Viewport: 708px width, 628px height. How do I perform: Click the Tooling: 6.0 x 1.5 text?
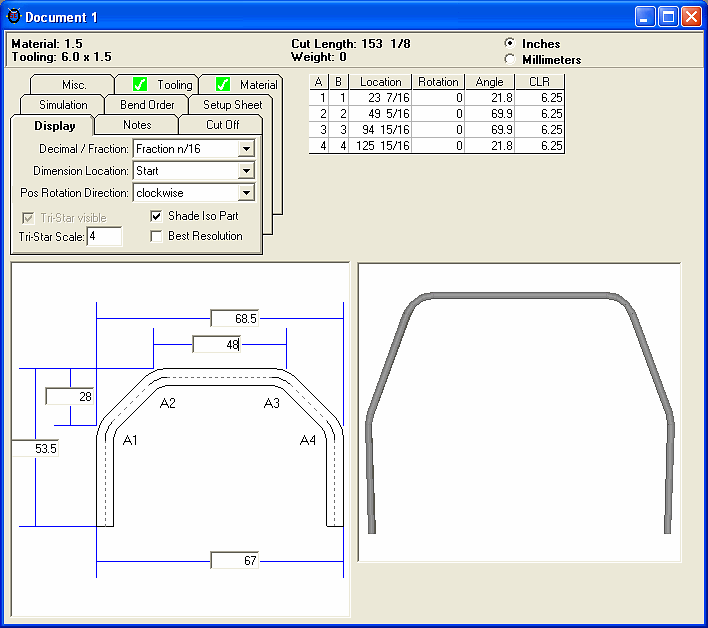[61, 57]
